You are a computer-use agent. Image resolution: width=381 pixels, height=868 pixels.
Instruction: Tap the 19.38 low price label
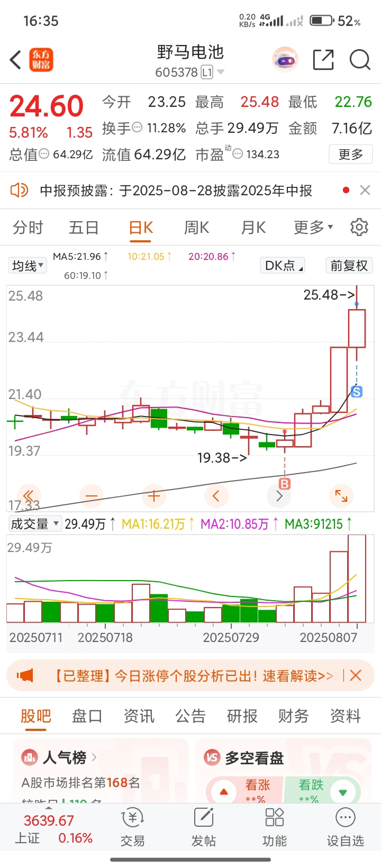point(222,457)
